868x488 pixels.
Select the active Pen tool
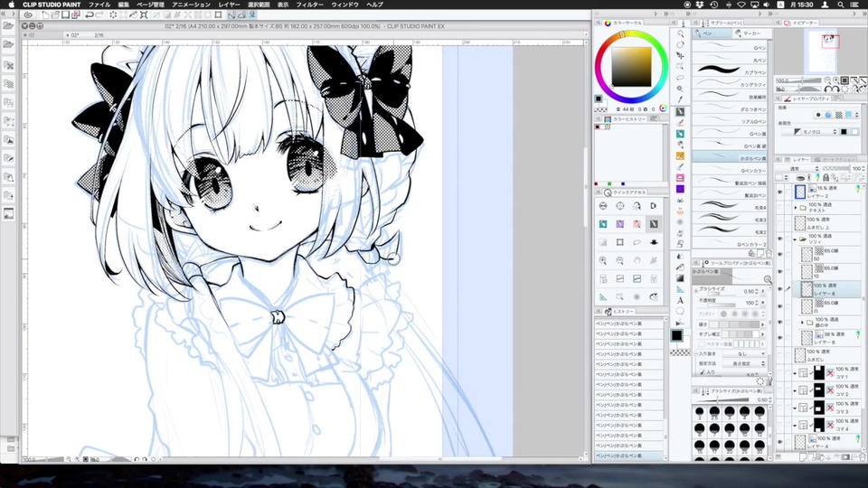tap(680, 112)
